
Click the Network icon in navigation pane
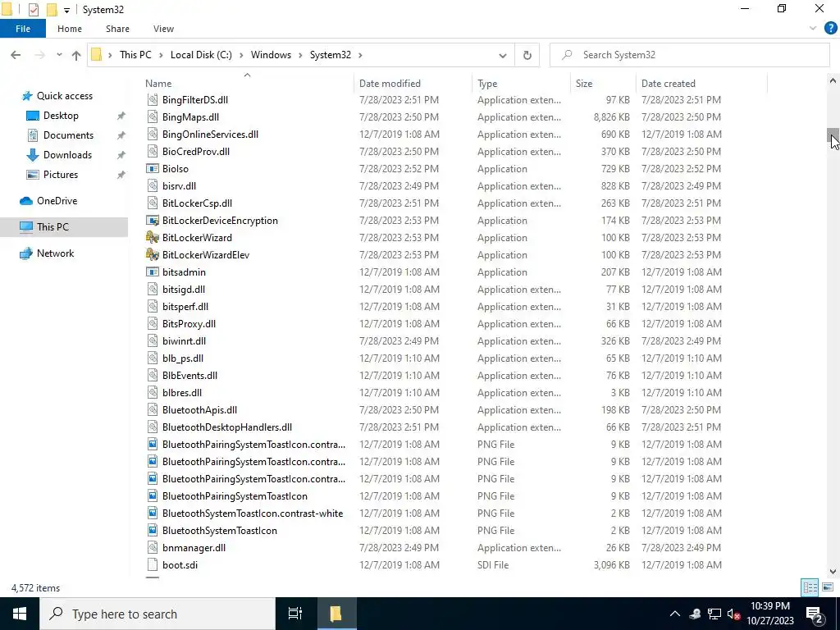[x=26, y=253]
